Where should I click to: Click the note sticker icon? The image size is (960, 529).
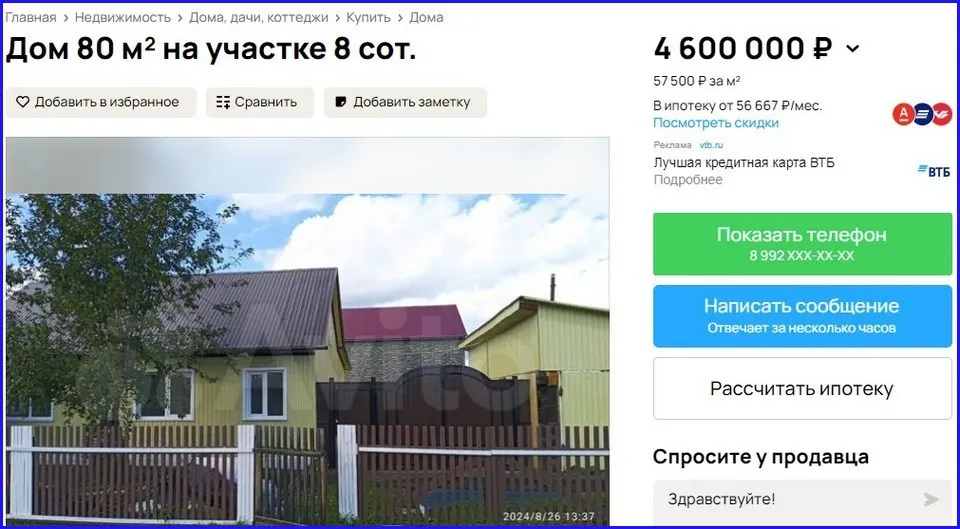click(341, 102)
